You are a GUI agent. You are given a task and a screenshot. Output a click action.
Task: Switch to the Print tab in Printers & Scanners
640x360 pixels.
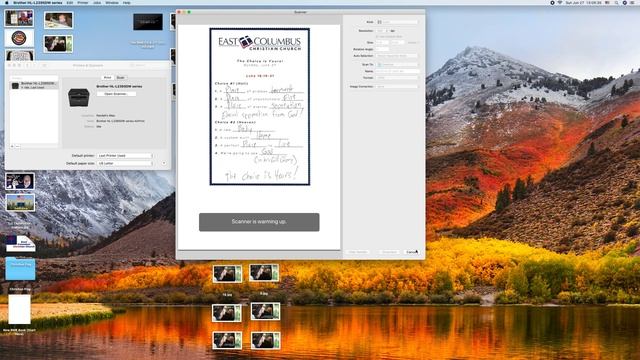[x=107, y=78]
